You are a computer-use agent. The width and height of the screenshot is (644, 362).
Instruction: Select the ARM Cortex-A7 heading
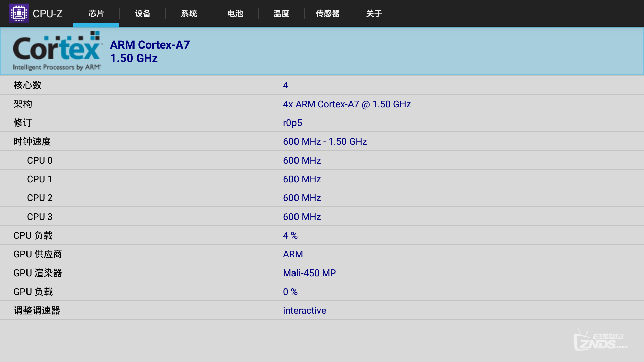pyautogui.click(x=150, y=45)
